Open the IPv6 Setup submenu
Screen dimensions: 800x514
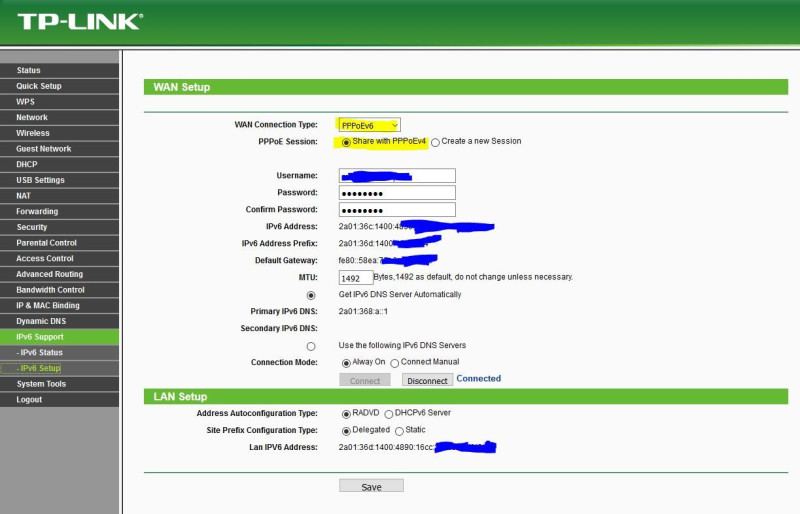click(59, 368)
